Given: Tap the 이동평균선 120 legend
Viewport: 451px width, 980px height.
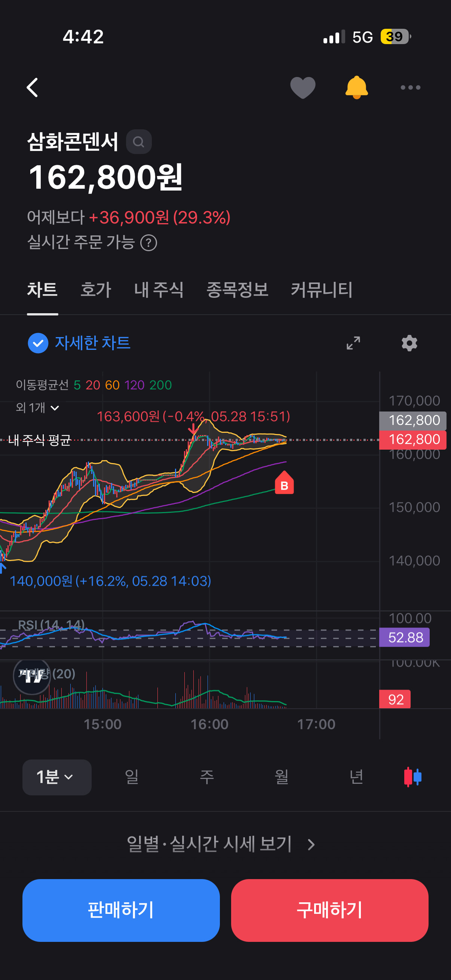Looking at the screenshot, I should (x=134, y=385).
